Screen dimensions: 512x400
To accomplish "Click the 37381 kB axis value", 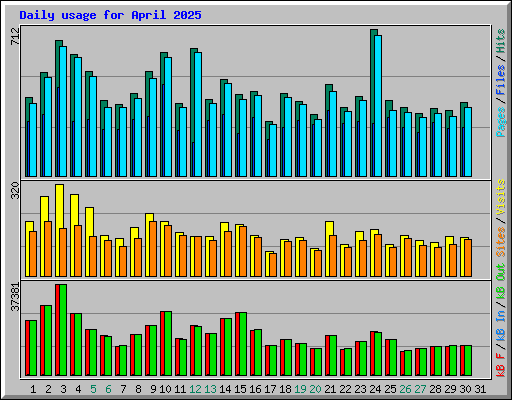I will (15, 297).
